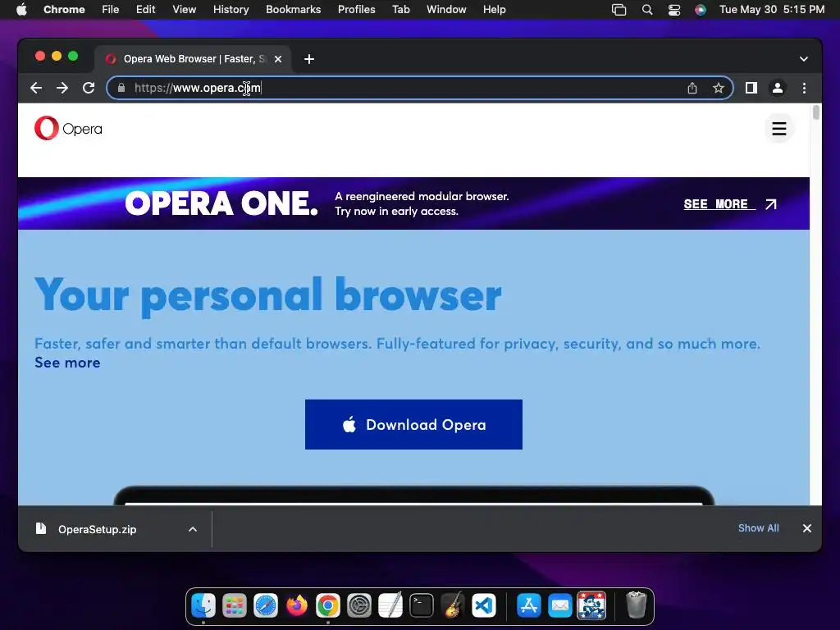This screenshot has width=840, height=630.
Task: Open System Preferences from the Dock
Action: (x=359, y=606)
